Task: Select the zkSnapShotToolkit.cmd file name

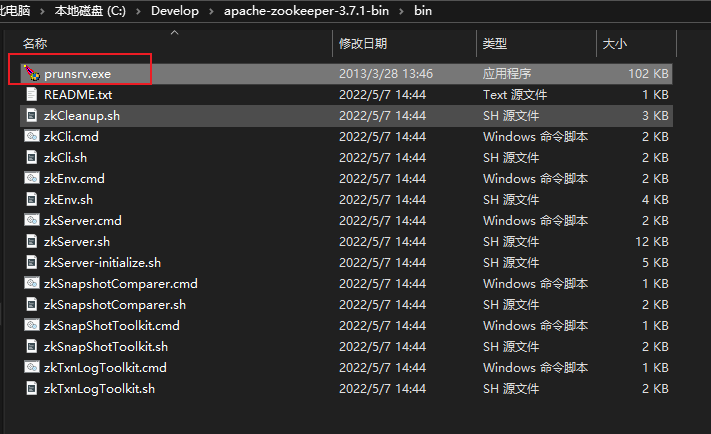Action: [112, 326]
